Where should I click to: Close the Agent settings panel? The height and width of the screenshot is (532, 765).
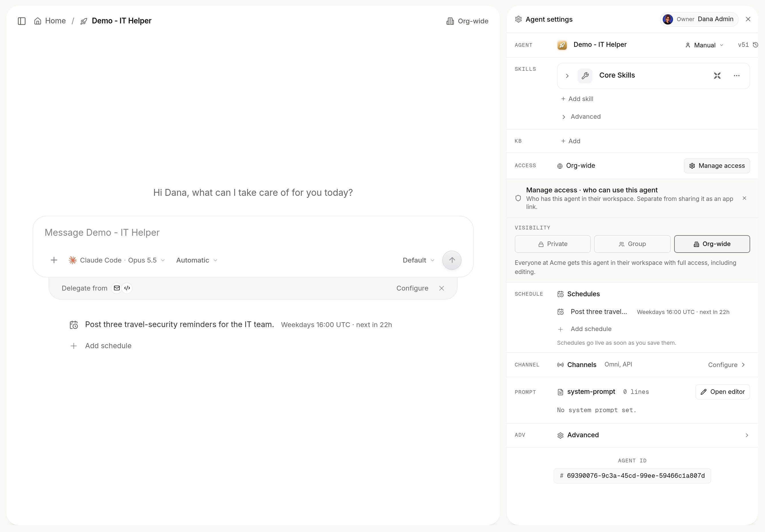pos(748,19)
